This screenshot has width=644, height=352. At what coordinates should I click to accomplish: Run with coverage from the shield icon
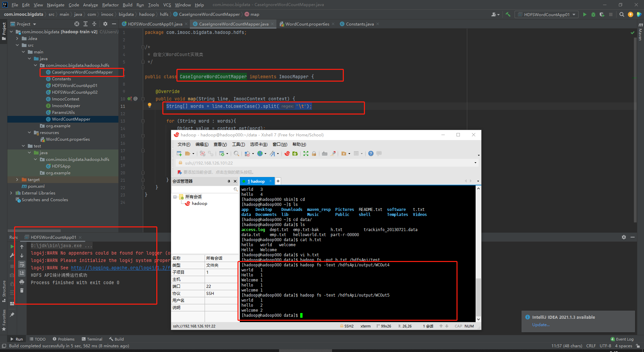[602, 14]
